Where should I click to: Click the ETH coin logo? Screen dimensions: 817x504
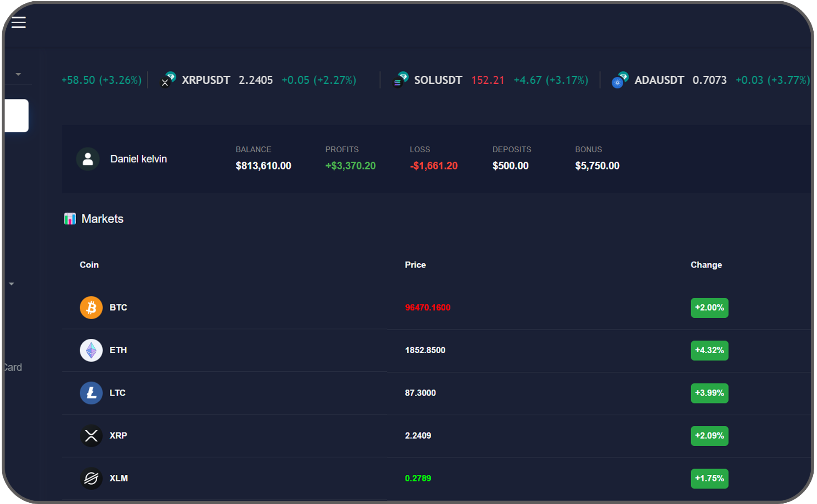point(91,350)
